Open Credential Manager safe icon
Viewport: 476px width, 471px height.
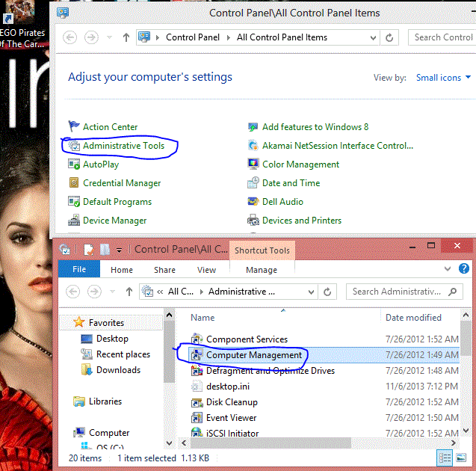point(74,183)
